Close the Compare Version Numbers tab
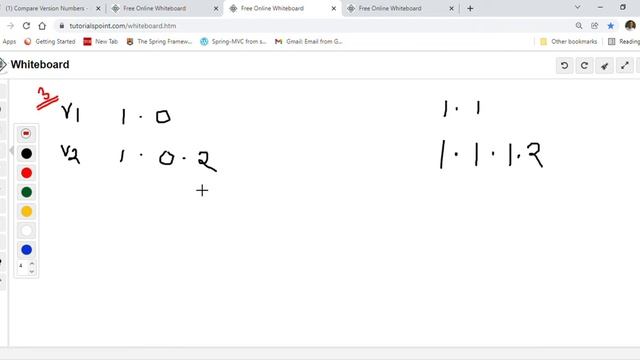640x360 pixels. [x=98, y=8]
